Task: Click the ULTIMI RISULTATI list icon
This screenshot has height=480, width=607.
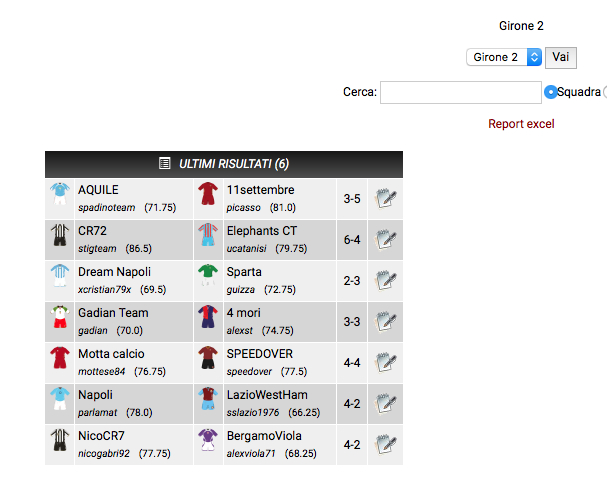Action: 165,164
